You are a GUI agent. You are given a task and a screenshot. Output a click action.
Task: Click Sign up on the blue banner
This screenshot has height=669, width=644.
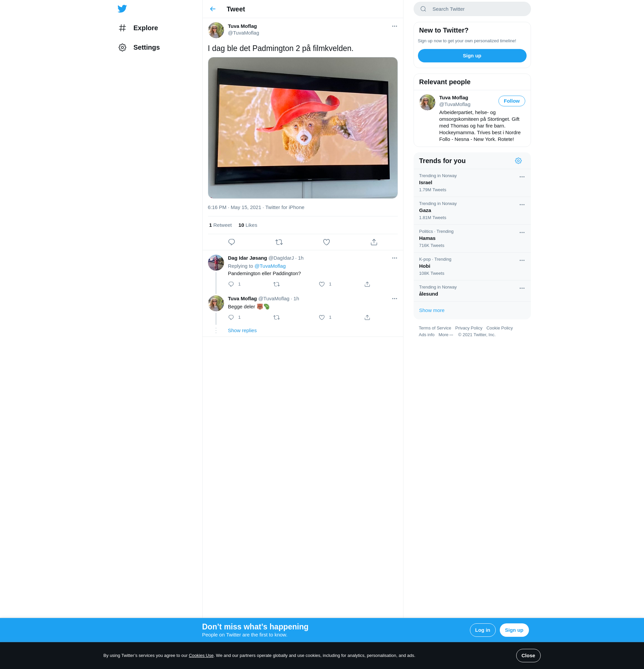(x=514, y=630)
